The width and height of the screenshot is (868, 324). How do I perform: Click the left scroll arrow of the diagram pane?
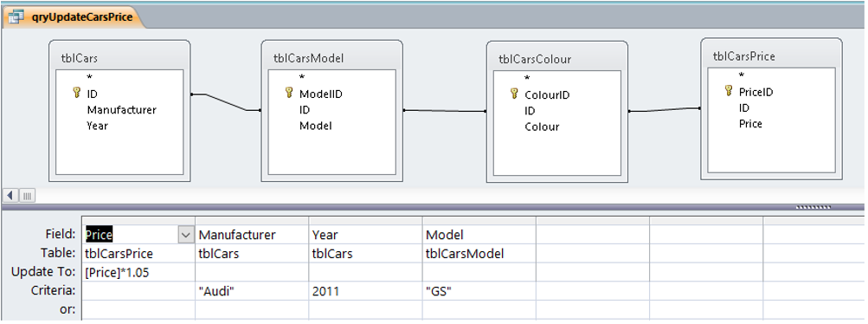pyautogui.click(x=10, y=195)
